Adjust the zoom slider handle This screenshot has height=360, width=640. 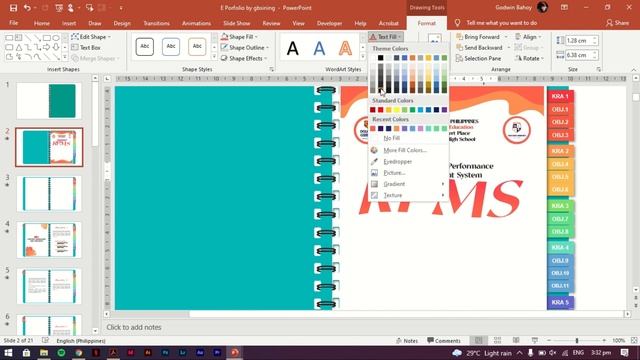[x=577, y=340]
